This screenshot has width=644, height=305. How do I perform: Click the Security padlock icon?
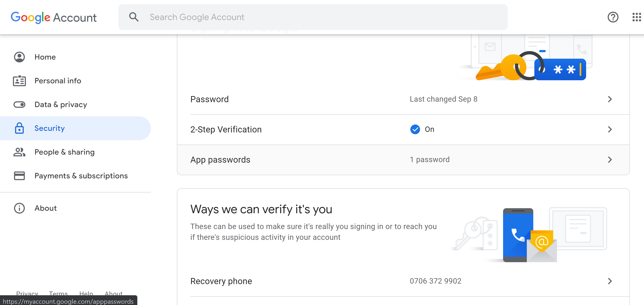(19, 128)
